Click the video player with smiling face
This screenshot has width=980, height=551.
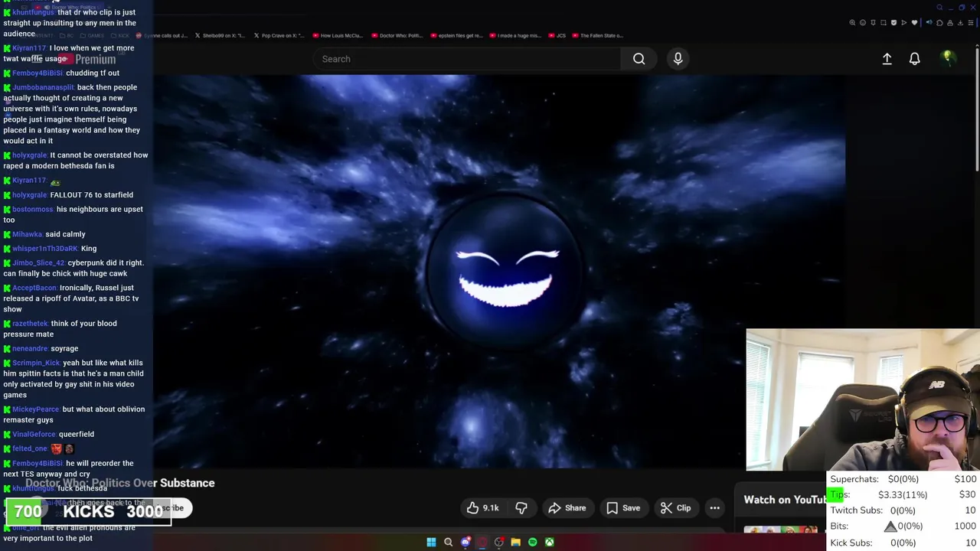click(499, 272)
